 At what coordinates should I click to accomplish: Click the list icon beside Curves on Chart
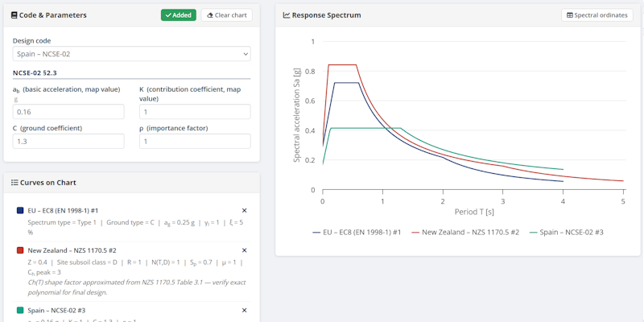pyautogui.click(x=14, y=183)
